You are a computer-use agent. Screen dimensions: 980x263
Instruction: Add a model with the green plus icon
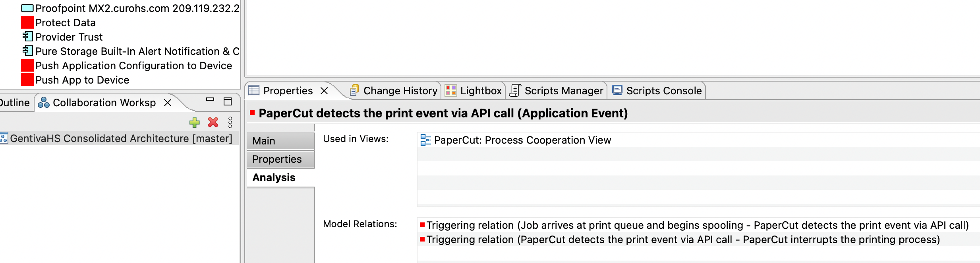pos(194,123)
